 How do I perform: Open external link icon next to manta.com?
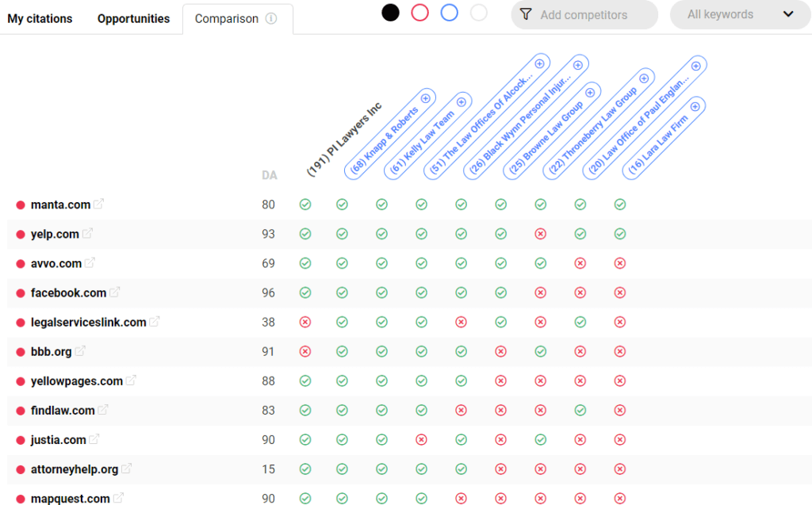[99, 205]
